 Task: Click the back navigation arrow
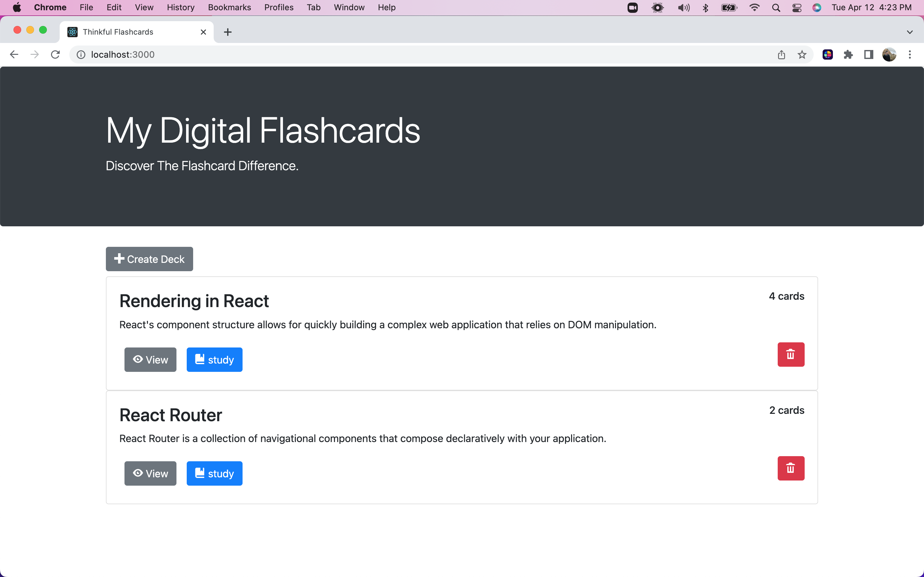point(14,54)
